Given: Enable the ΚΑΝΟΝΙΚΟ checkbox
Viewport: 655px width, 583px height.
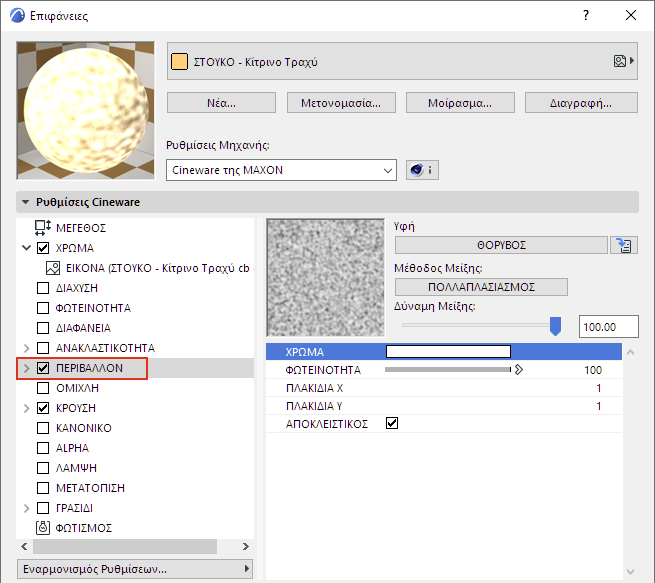Looking at the screenshot, I should click(43, 428).
